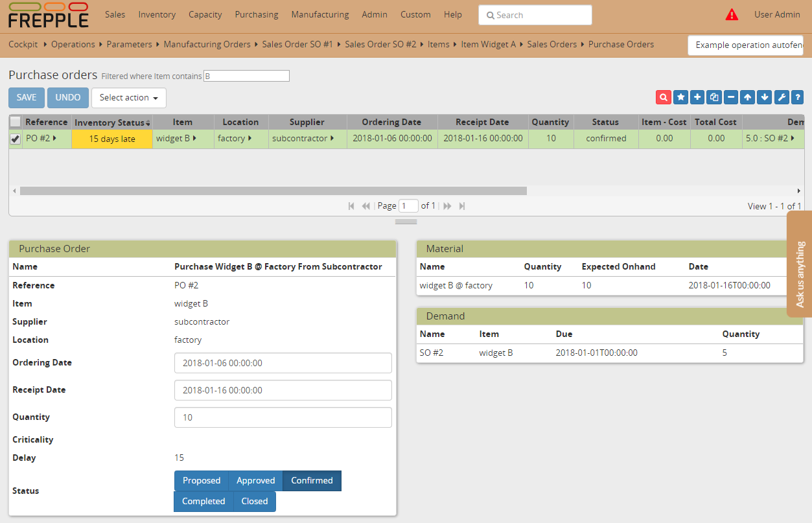Click the help question mark icon
This screenshot has height=523, width=812.
point(798,97)
